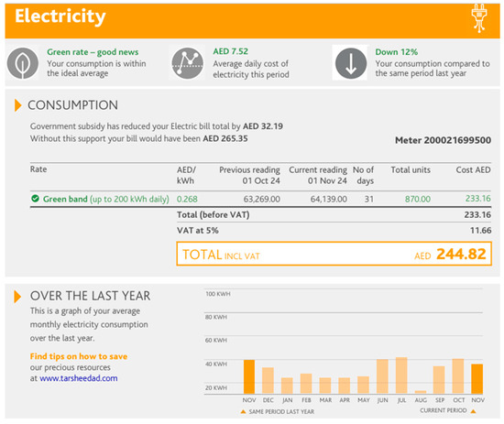Click the small AUG bar in chart
This screenshot has width=504, height=424.
click(421, 392)
